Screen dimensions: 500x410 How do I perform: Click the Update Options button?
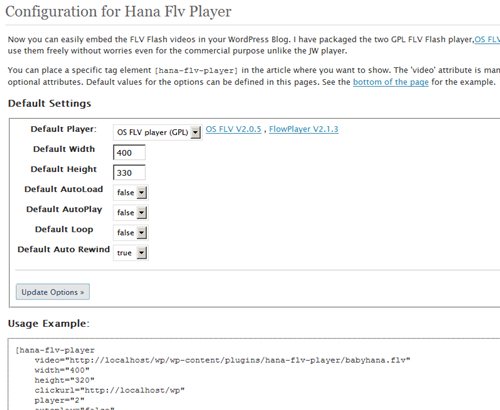coord(53,292)
